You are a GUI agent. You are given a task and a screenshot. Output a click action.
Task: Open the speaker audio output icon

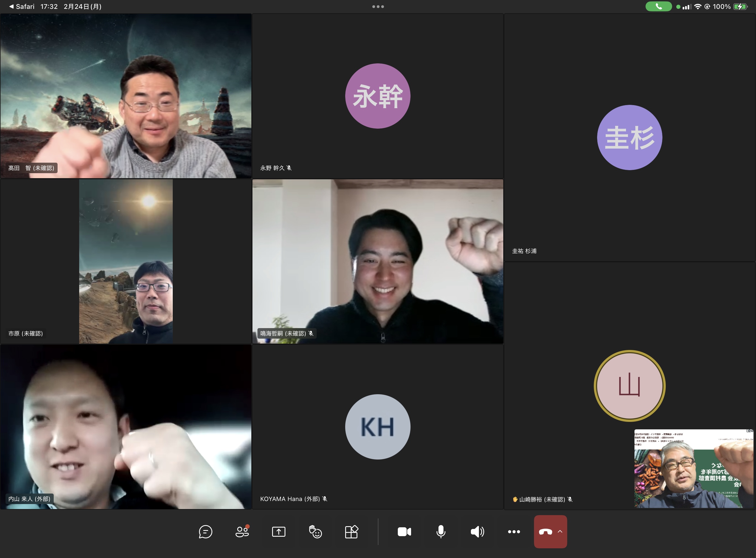tap(477, 532)
